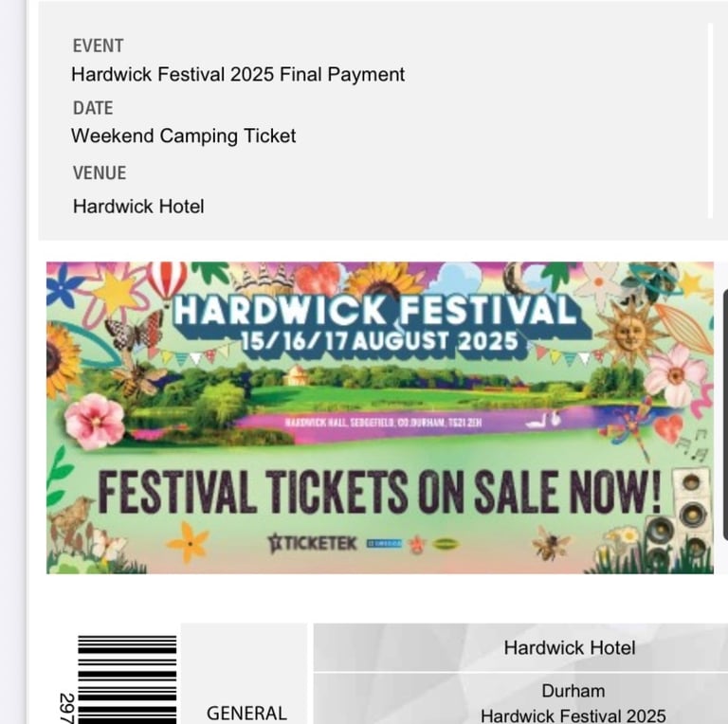The height and width of the screenshot is (724, 728).
Task: Click the blue rectangular sponsor badge
Action: (384, 543)
